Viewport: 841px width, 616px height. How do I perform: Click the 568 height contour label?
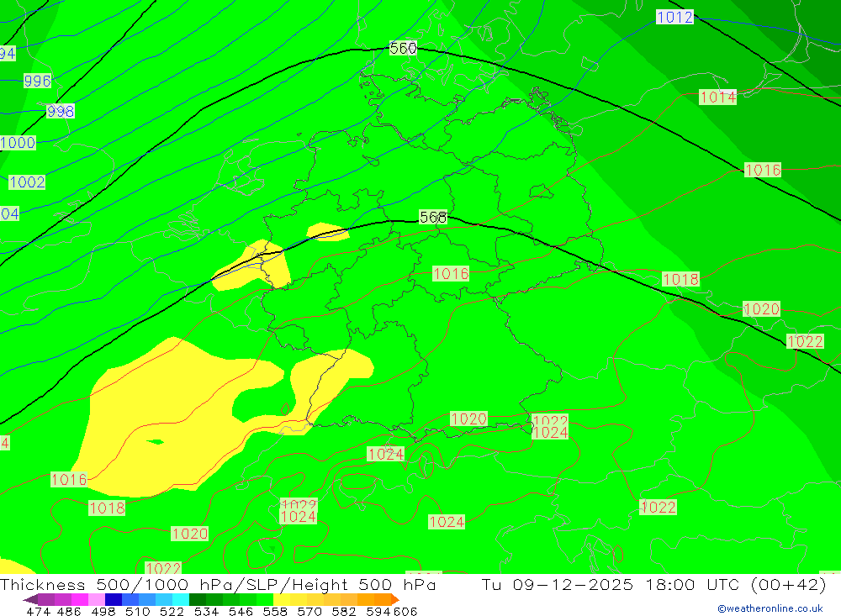433,217
